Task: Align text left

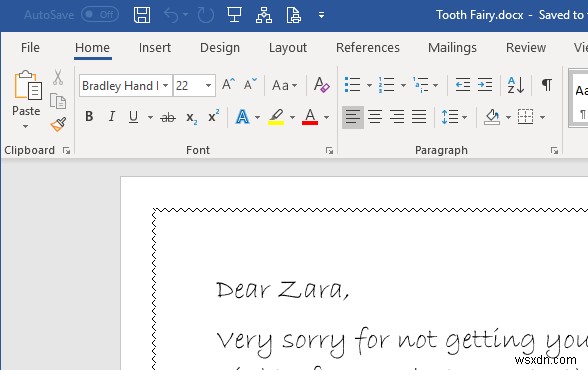Action: [x=353, y=117]
